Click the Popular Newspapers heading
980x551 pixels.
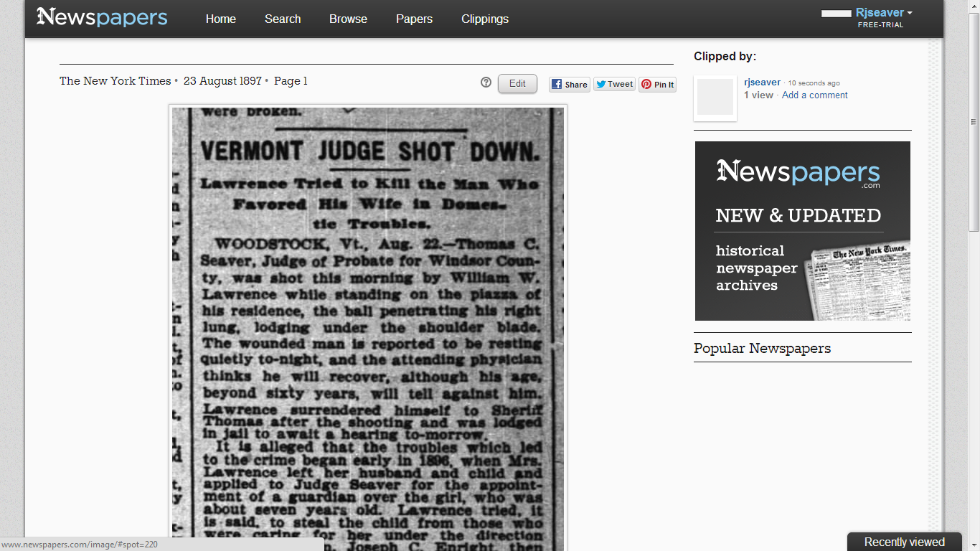762,349
